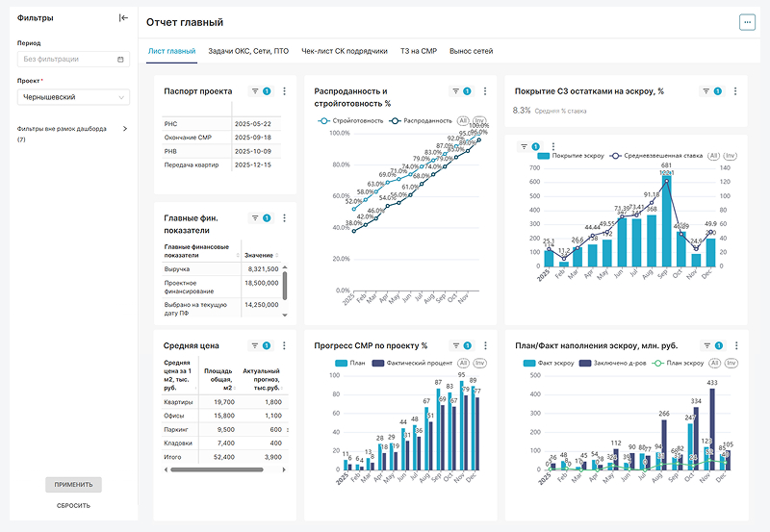Toggle Факт эскроу legend series
Screen dimensions: 770x532
tap(549, 364)
